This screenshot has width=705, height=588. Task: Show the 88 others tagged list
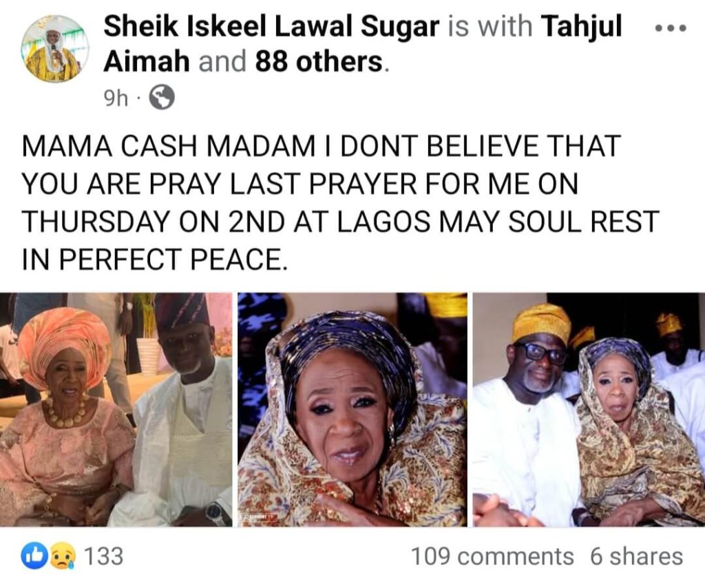coord(319,61)
